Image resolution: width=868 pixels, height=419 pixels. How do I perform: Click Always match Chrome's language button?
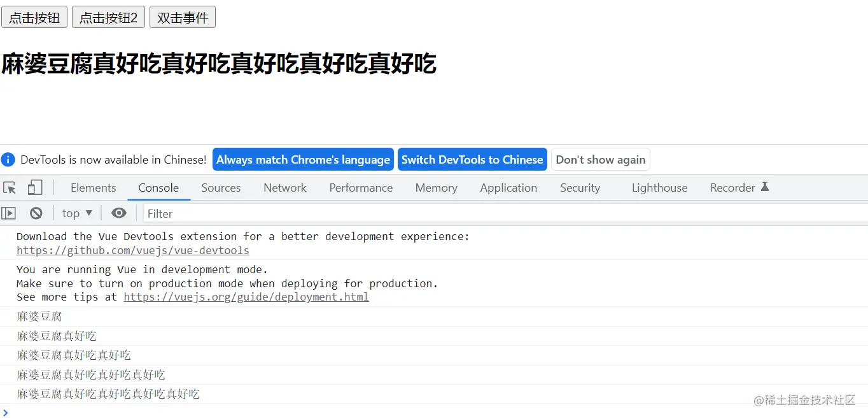[303, 160]
